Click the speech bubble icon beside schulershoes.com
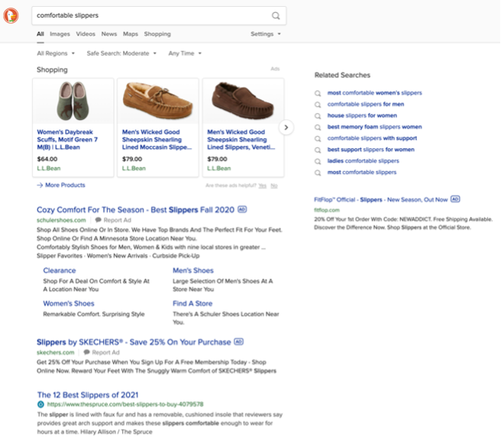Image resolution: width=504 pixels, height=445 pixels. pos(99,220)
